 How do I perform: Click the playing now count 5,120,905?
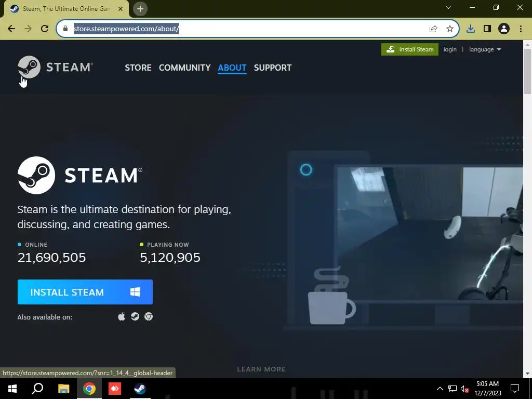[170, 258]
